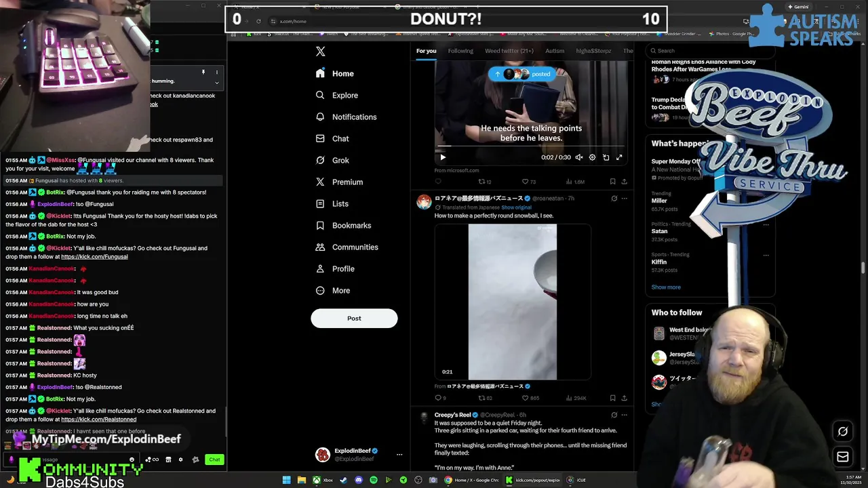Switch to the Autism timeline tab
Image resolution: width=868 pixels, height=488 pixels.
[555, 51]
